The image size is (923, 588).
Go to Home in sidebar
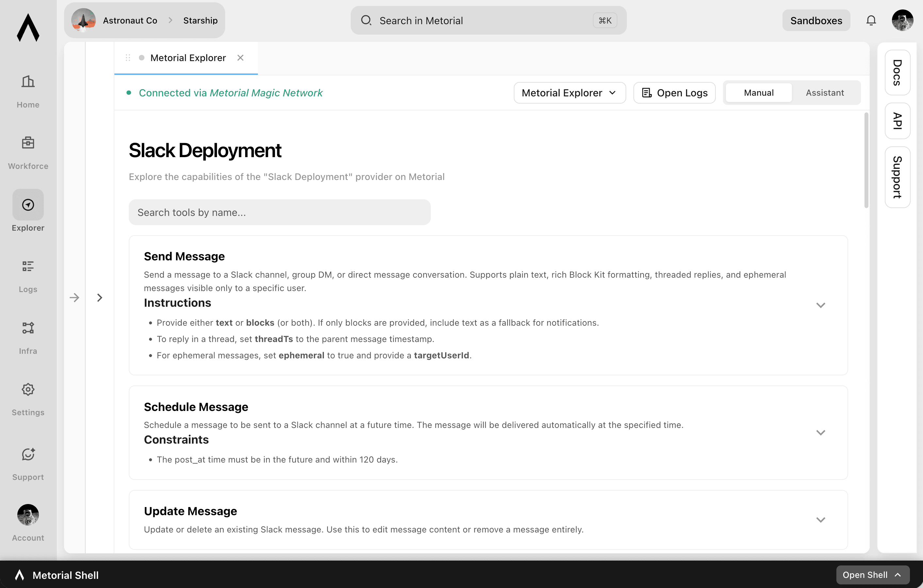coord(28,91)
